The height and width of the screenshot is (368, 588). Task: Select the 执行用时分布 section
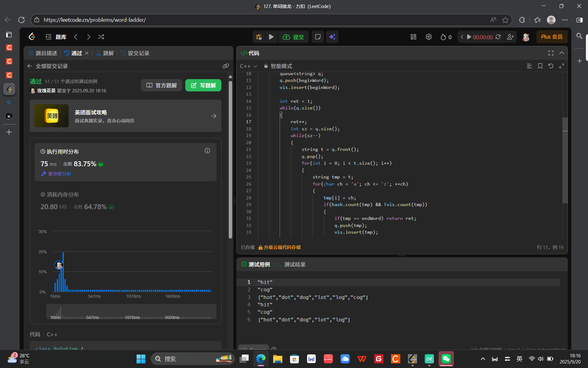(125, 162)
